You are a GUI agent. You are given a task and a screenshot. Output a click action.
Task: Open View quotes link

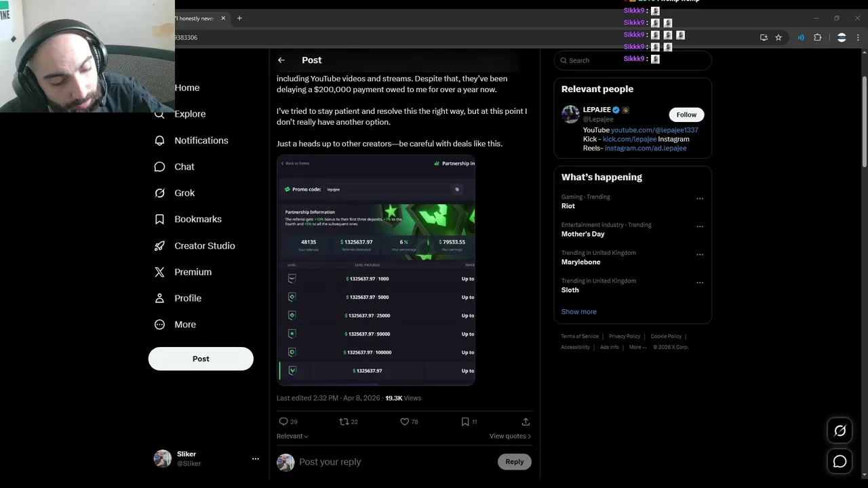510,436
